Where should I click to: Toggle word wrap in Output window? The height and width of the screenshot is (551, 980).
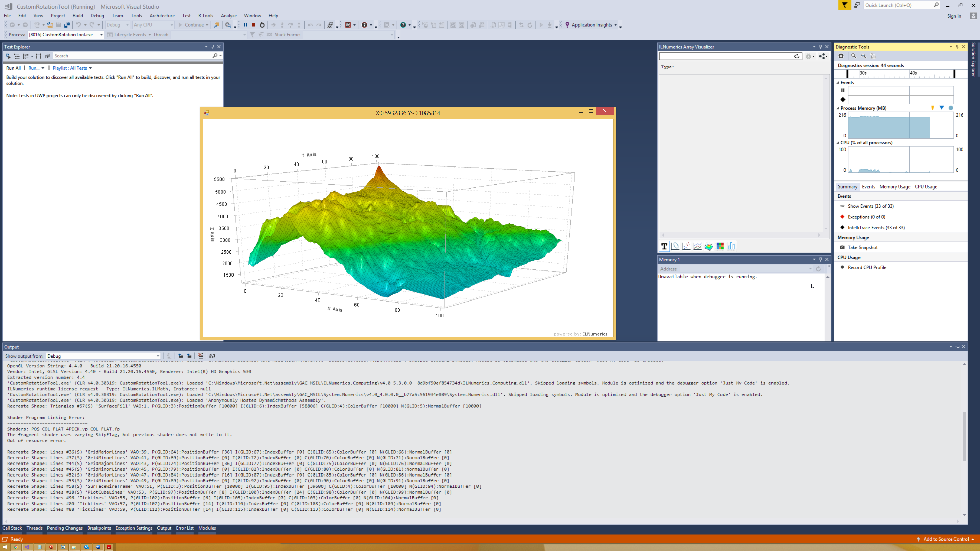pyautogui.click(x=212, y=356)
